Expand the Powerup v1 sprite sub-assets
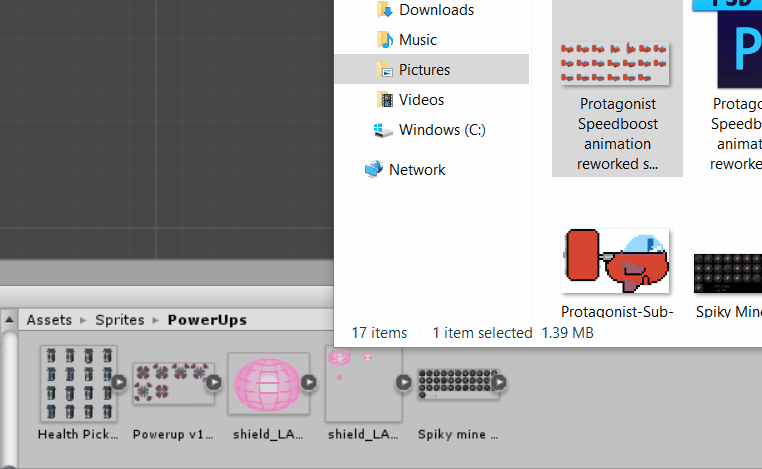Viewport: 762px width, 469px height. (214, 382)
